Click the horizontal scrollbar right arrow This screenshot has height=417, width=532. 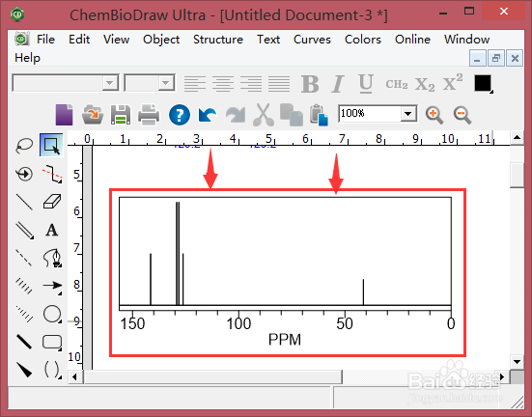click(x=502, y=377)
